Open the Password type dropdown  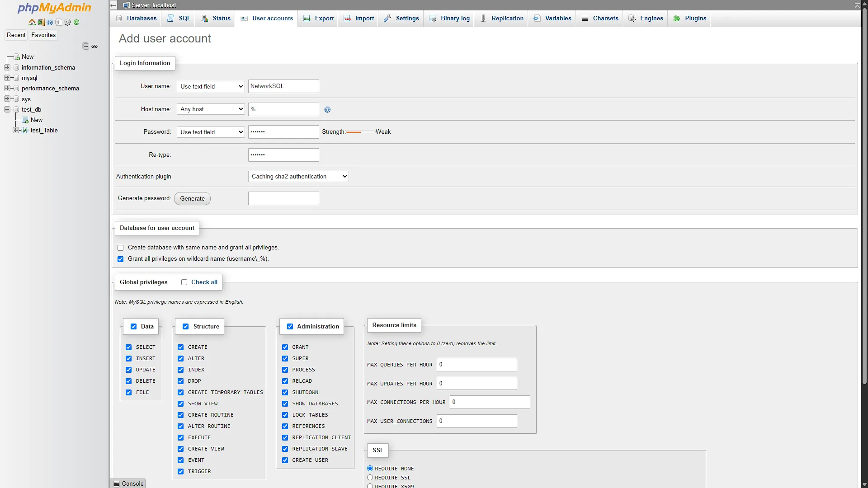pos(211,132)
